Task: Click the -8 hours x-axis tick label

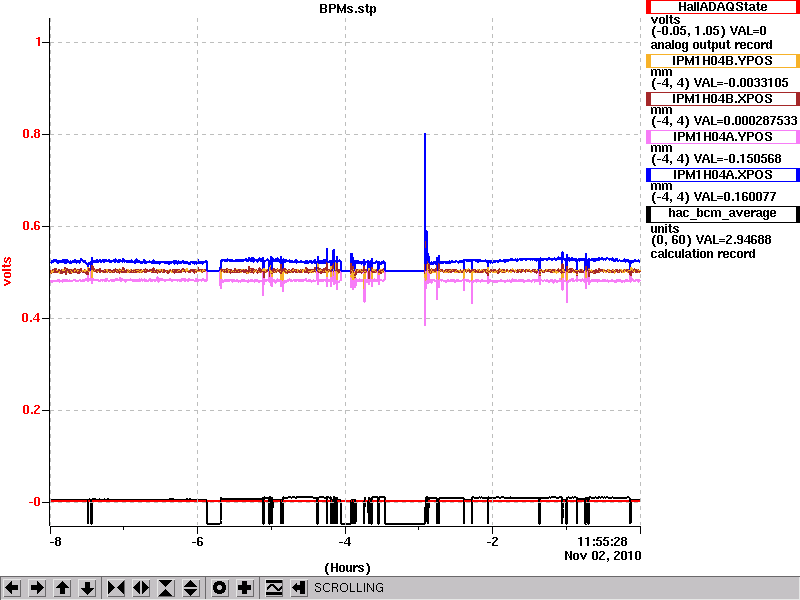Action: tap(55, 542)
